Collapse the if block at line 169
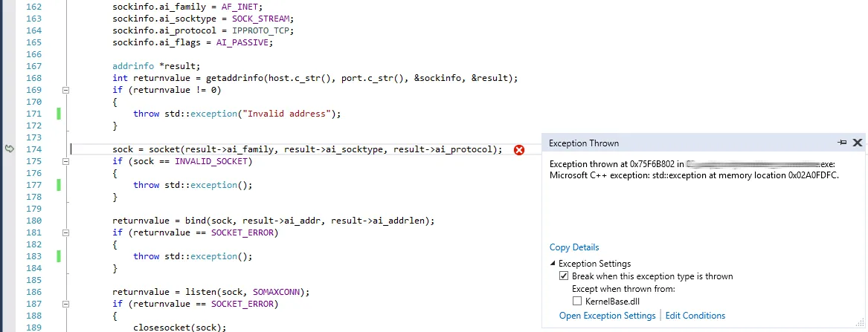The height and width of the screenshot is (332, 868). pyautogui.click(x=65, y=90)
